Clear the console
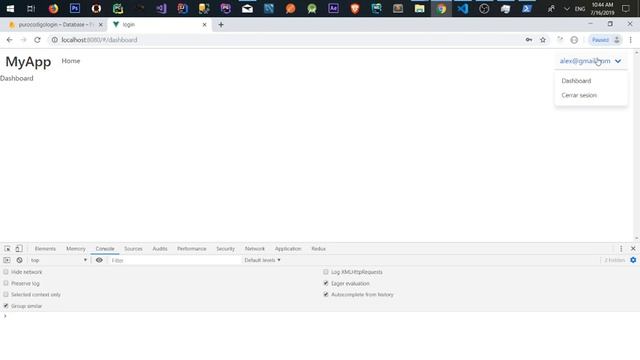640x360 pixels. click(x=19, y=260)
